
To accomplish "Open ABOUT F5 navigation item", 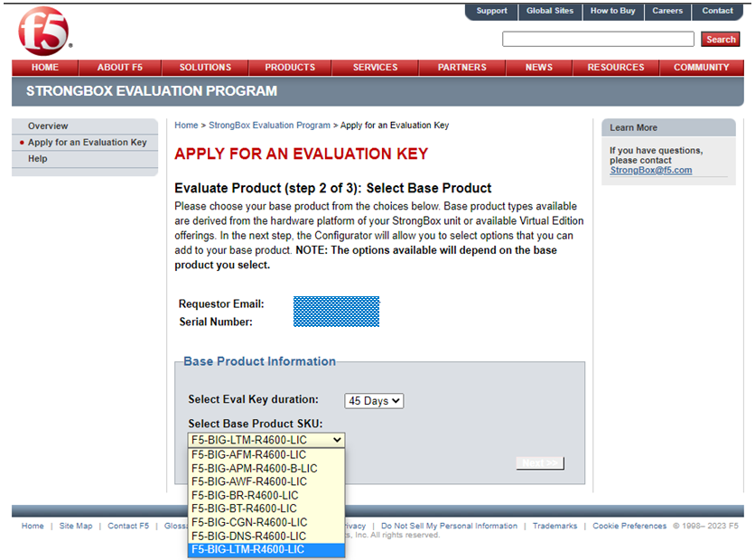I will (x=120, y=68).
